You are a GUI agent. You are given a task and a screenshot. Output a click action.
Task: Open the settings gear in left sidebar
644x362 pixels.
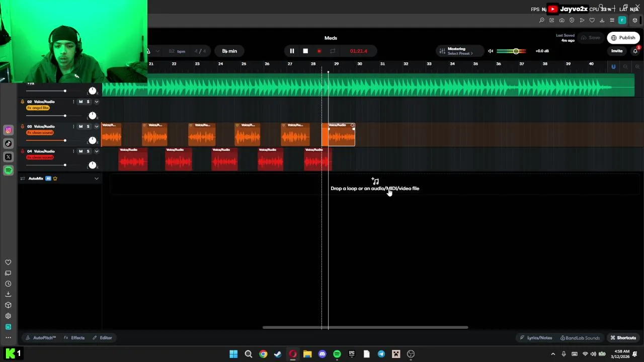coord(8,316)
